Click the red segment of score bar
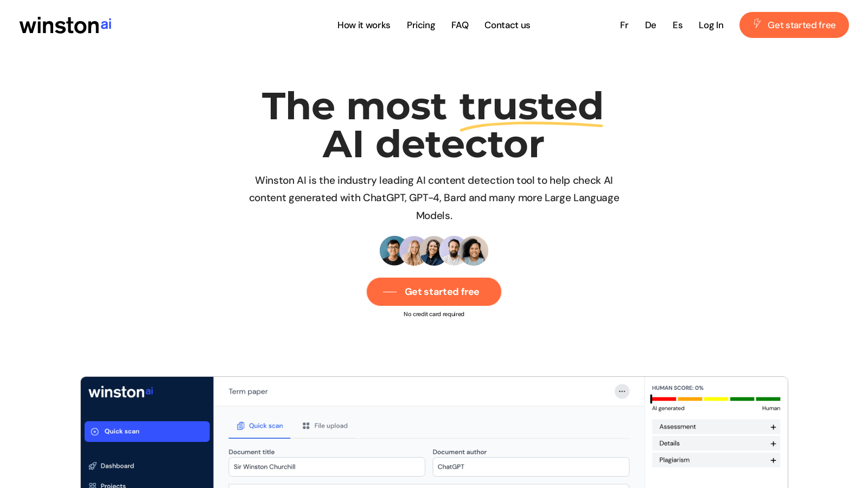Image resolution: width=868 pixels, height=488 pixels. click(x=664, y=399)
